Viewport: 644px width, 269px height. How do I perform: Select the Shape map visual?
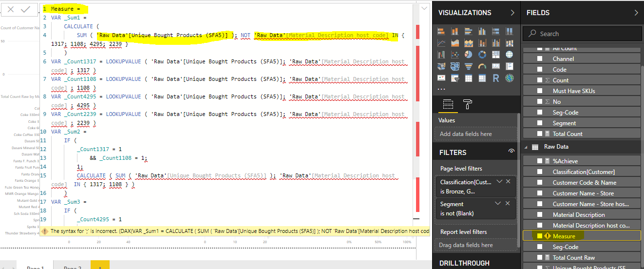tap(455, 66)
